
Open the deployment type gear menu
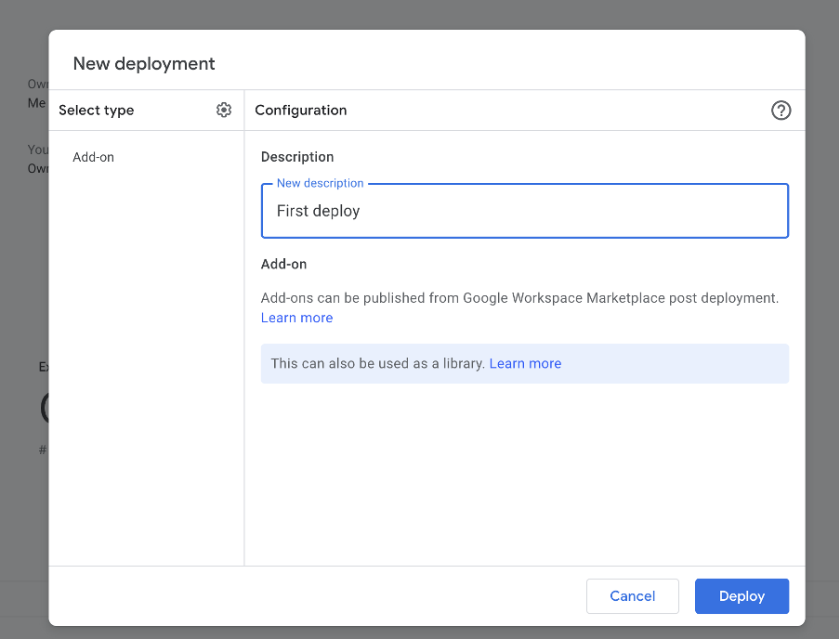coord(223,110)
